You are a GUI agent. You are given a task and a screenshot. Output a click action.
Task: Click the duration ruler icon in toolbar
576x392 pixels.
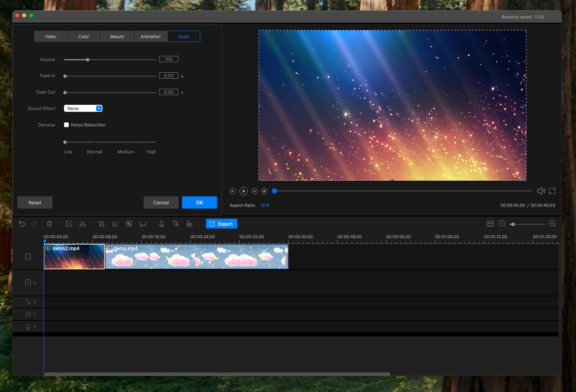click(x=143, y=224)
